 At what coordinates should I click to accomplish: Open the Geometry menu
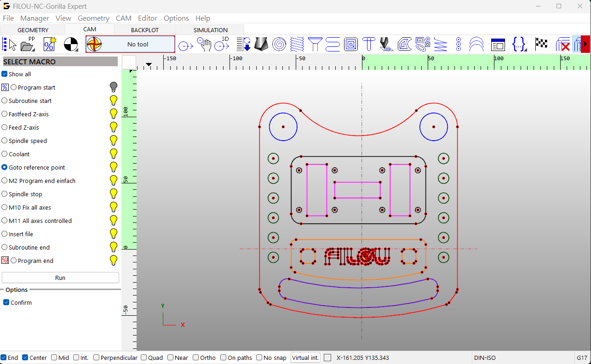click(93, 18)
